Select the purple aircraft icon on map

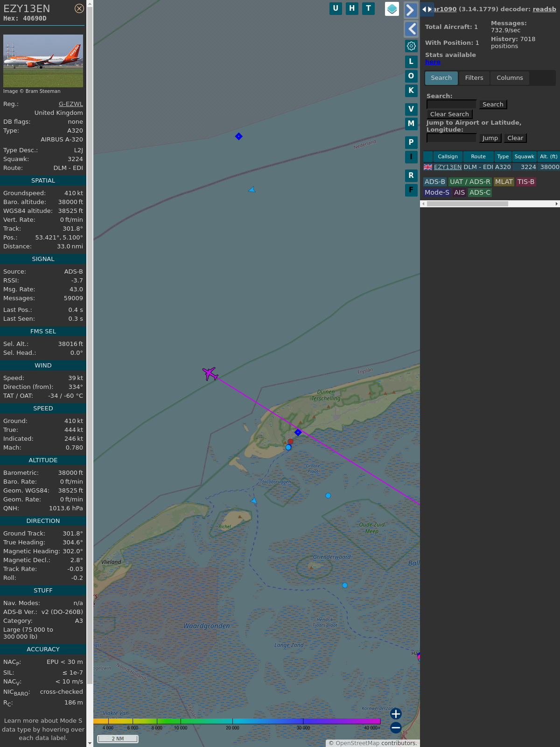pyautogui.click(x=210, y=373)
